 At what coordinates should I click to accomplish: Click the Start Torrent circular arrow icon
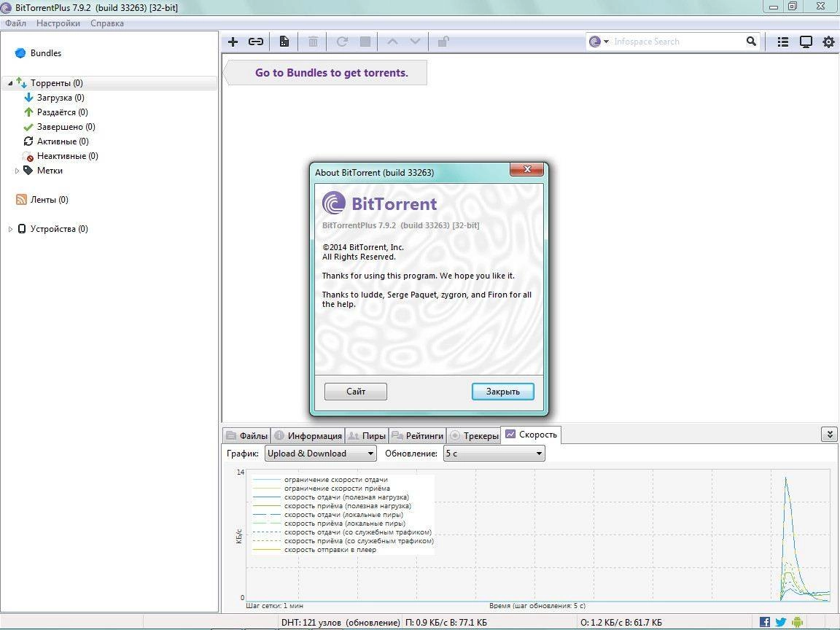click(342, 42)
